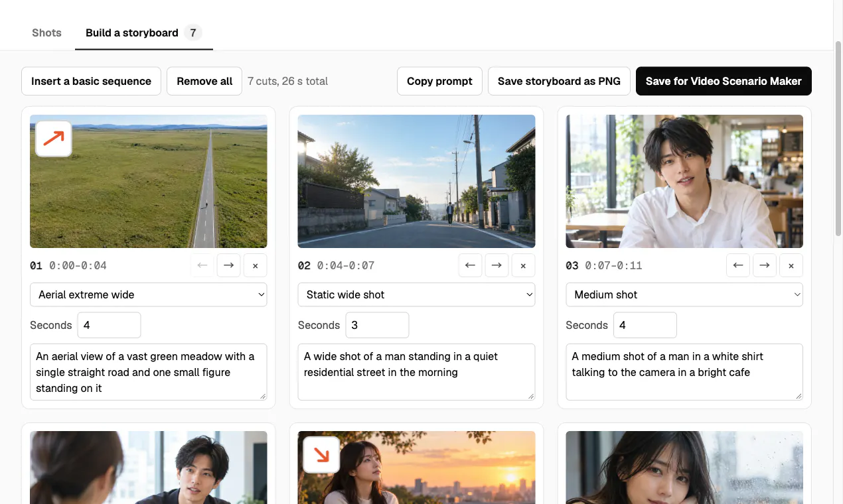This screenshot has height=504, width=843.
Task: Click the storyboard count badge 7
Action: (193, 32)
